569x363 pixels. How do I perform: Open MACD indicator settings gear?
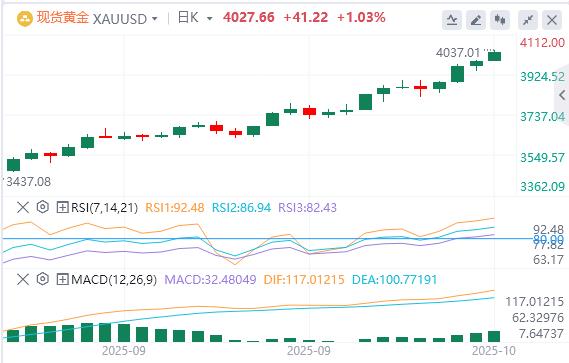click(x=43, y=279)
